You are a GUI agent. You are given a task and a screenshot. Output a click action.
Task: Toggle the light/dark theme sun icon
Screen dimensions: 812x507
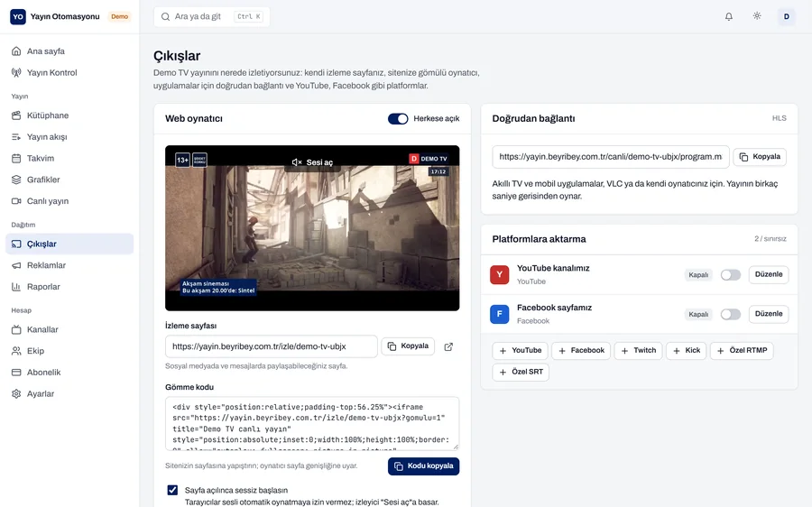757,16
